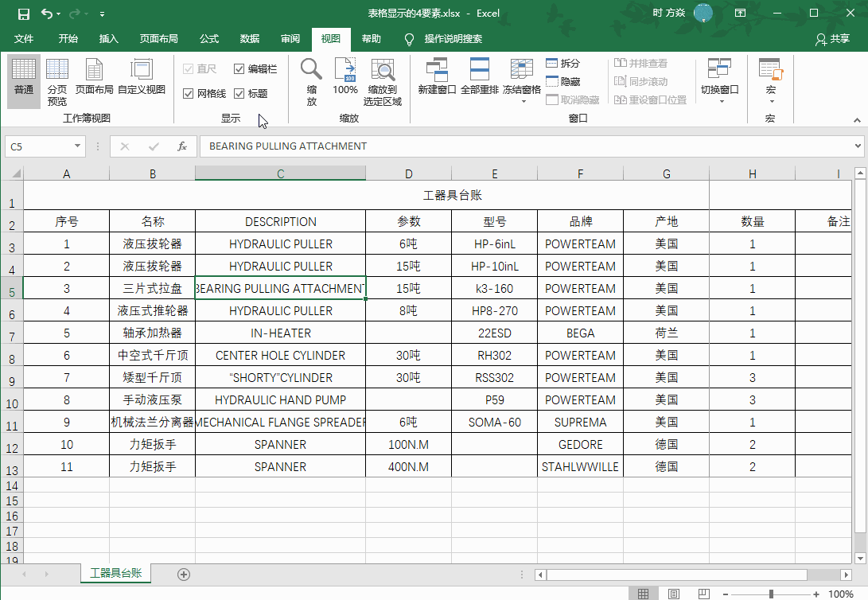Click the zoom slider handle
This screenshot has height=600, width=868.
point(771,594)
